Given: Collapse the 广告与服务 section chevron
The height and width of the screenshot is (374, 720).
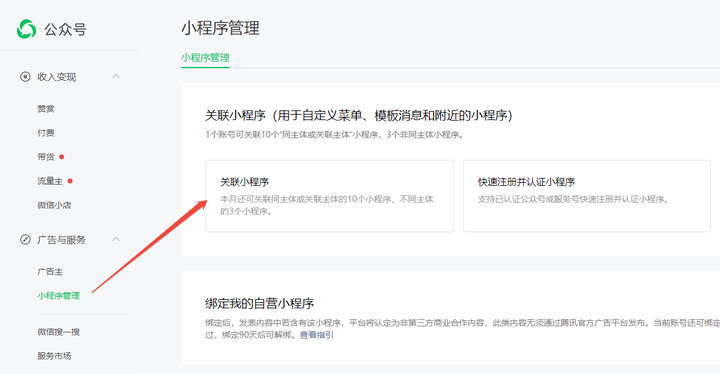Looking at the screenshot, I should (x=116, y=239).
